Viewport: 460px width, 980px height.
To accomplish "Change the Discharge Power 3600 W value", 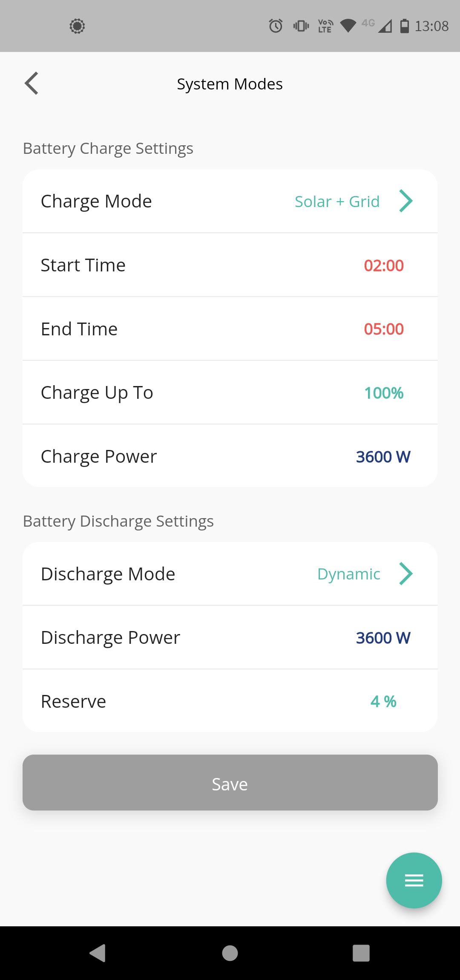I will [x=383, y=638].
